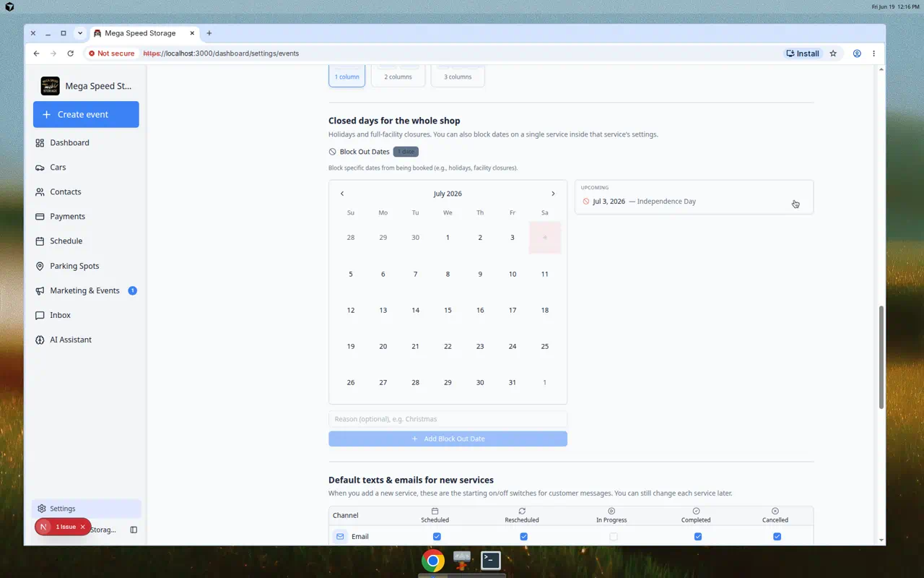Bookmark this page with the star
The width and height of the screenshot is (924, 578).
[833, 53]
